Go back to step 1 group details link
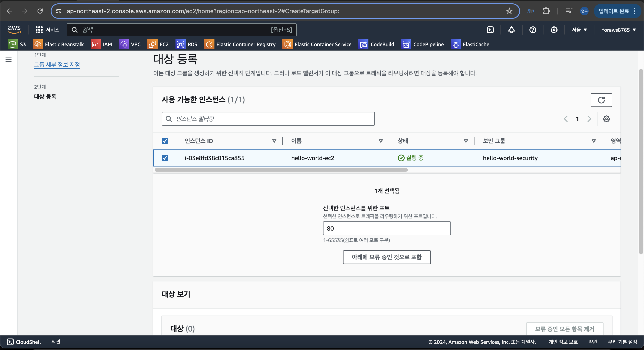Screen dimensions: 644x350 (x=57, y=65)
